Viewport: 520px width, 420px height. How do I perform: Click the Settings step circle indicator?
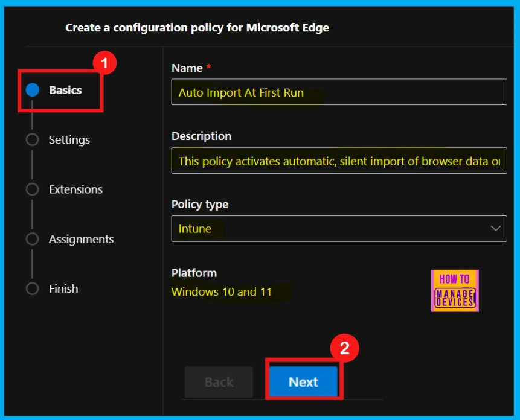(33, 139)
